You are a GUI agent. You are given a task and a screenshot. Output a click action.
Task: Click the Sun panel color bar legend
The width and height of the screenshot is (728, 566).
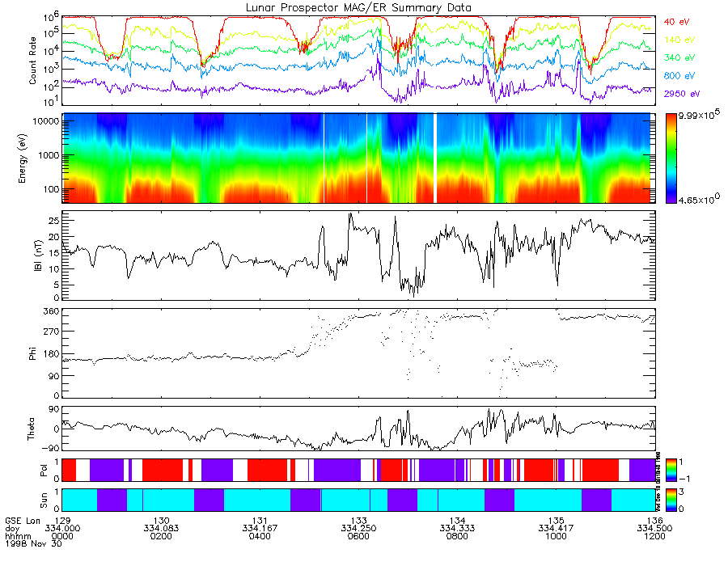671,500
